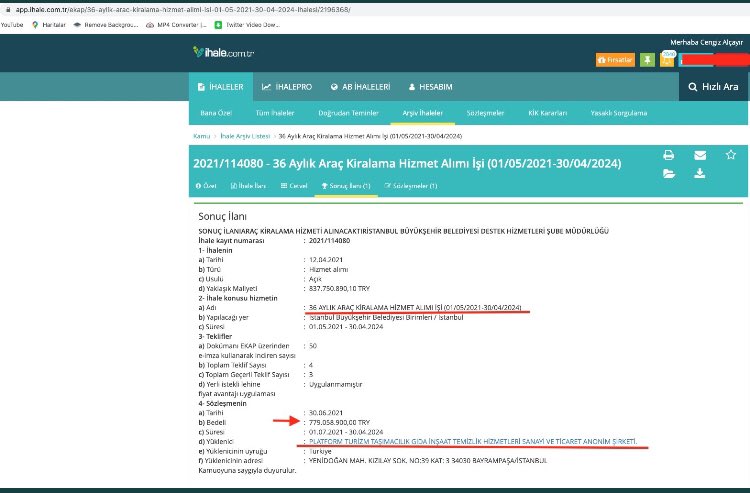Screen dimensions: 750x493
Task: Click the underlined 36 AYLIK ARAÇ KİRALAMA name
Action: [x=415, y=307]
